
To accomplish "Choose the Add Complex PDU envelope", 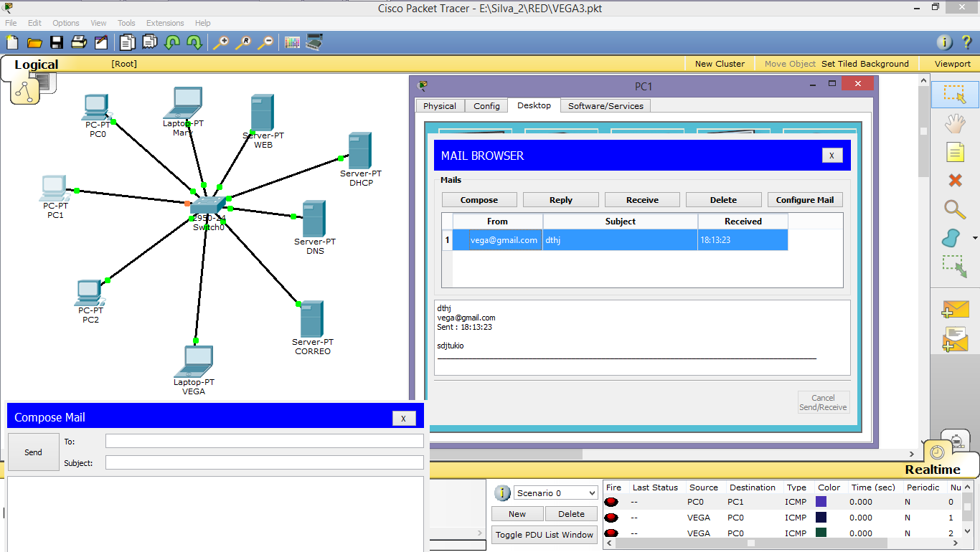I will 955,338.
